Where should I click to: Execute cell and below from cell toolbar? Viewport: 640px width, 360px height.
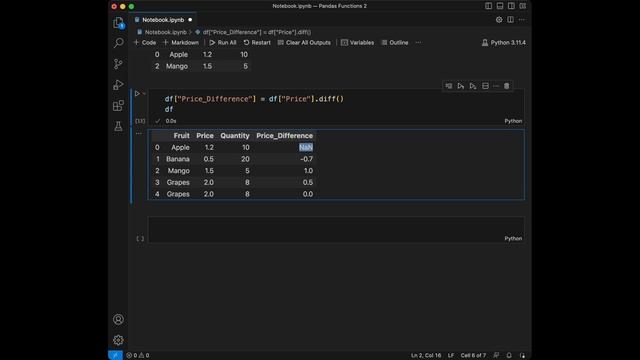coord(473,86)
